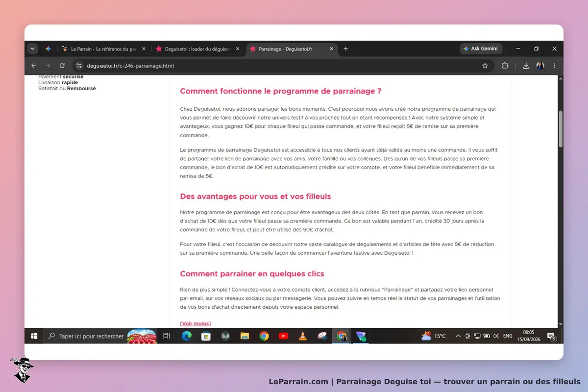Open a new browser tab

[346, 49]
